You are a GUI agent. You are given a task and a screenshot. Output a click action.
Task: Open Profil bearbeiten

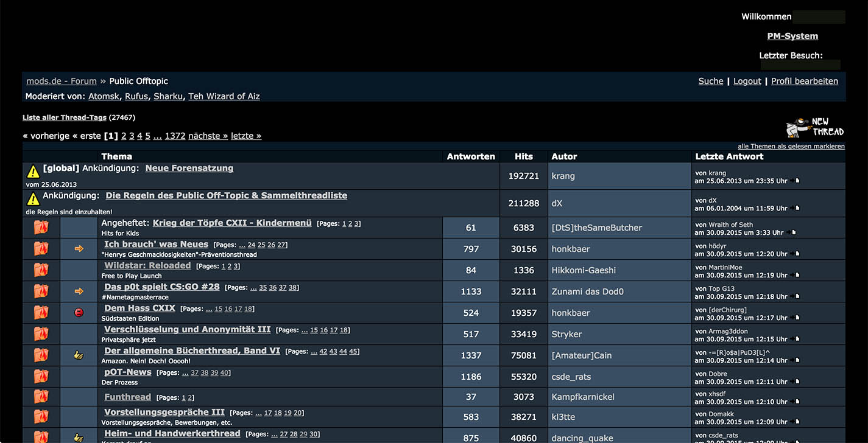coord(805,81)
